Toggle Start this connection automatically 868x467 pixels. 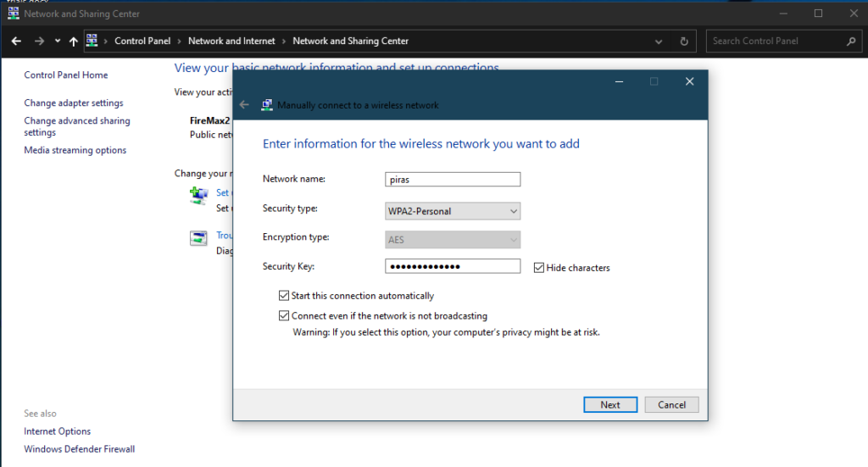coord(284,296)
